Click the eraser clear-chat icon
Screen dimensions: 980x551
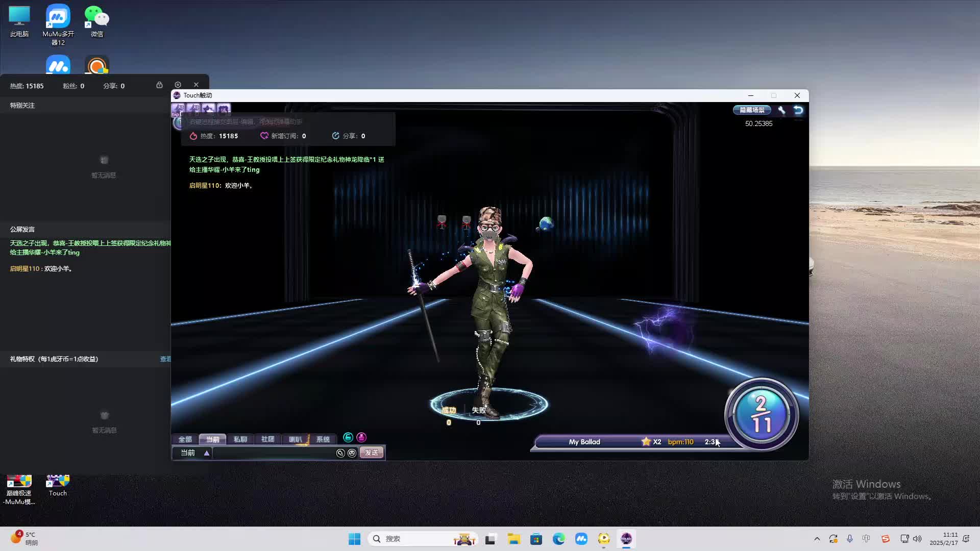[x=340, y=453]
